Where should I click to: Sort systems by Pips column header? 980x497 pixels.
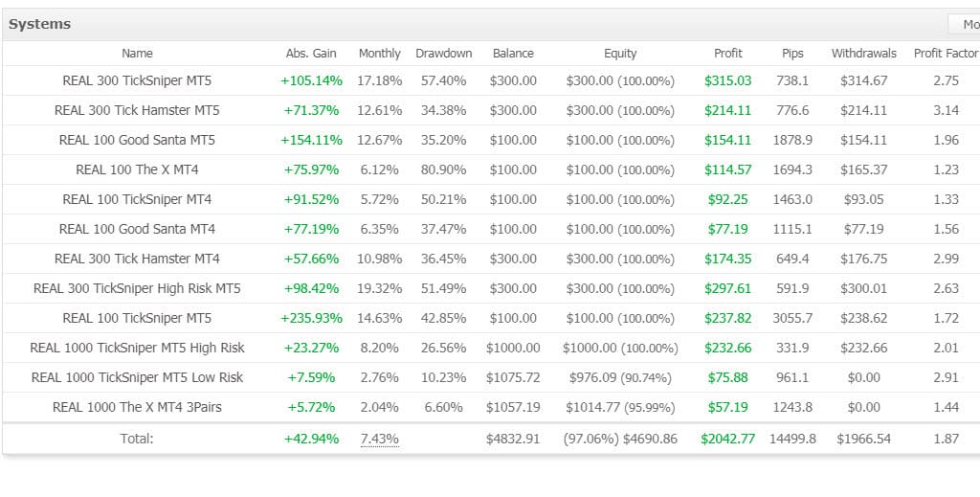pyautogui.click(x=792, y=54)
